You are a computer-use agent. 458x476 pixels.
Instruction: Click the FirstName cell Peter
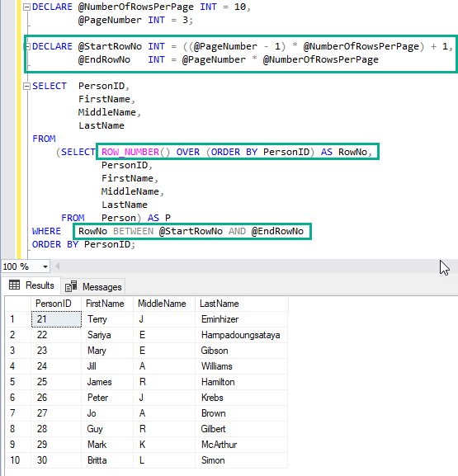pos(107,398)
